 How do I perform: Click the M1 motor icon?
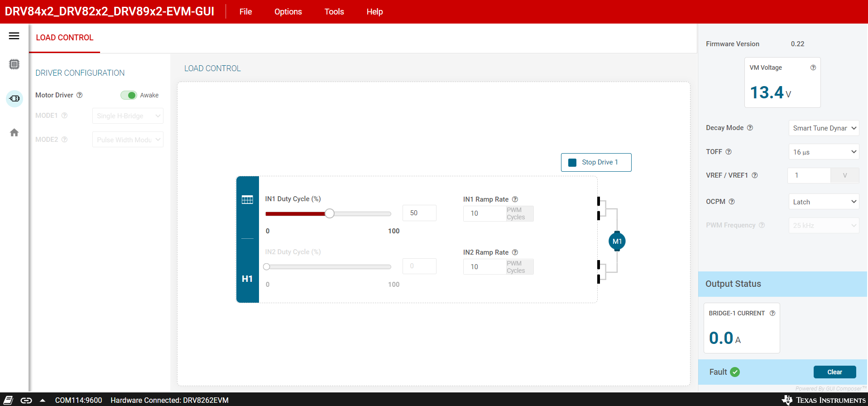[617, 242]
